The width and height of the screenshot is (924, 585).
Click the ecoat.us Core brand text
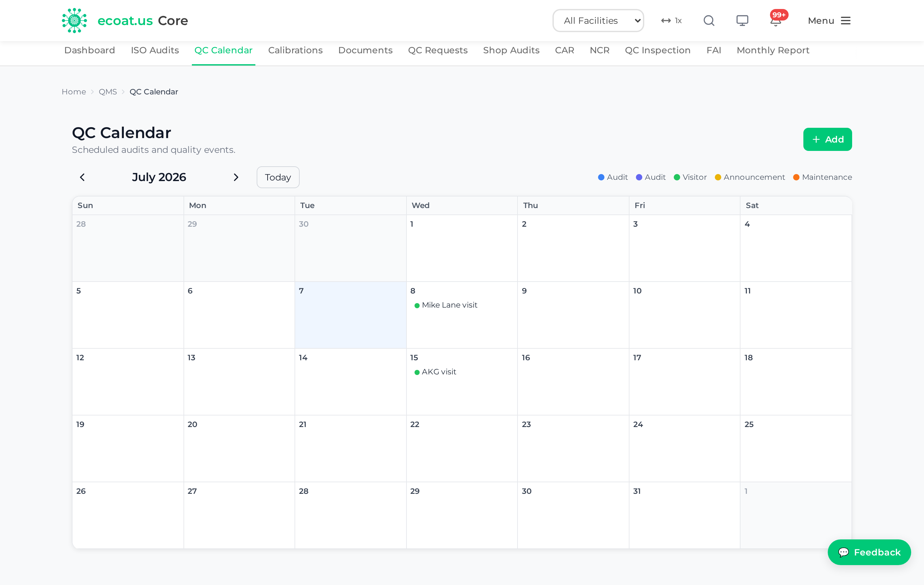pyautogui.click(x=143, y=20)
